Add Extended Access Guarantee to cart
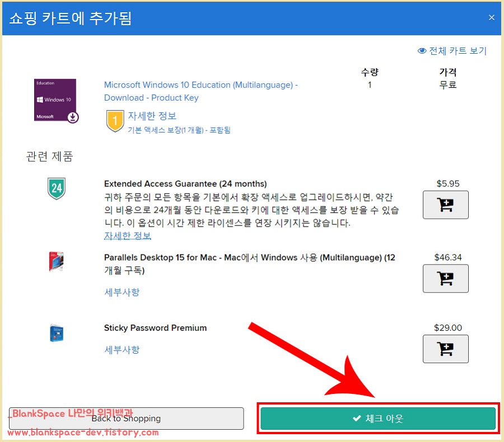This screenshot has width=504, height=442. (x=446, y=205)
